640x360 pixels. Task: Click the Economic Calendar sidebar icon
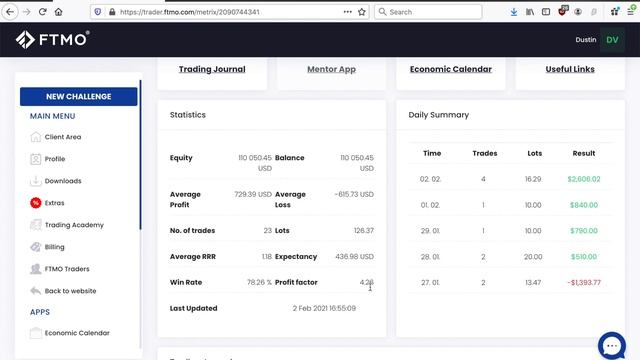(36, 333)
